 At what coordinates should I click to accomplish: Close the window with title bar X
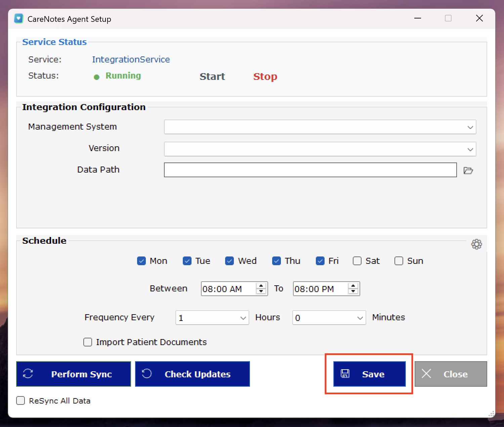(479, 18)
